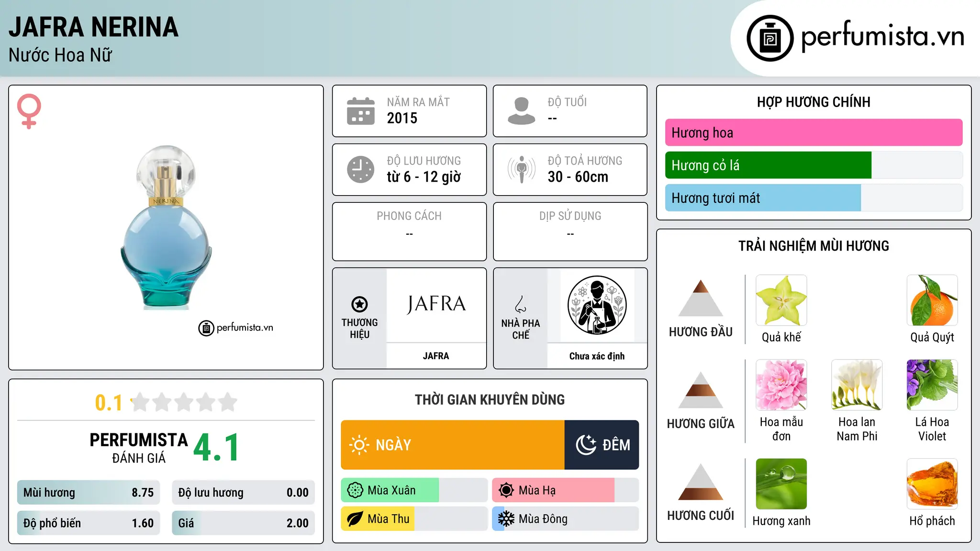Image resolution: width=980 pixels, height=551 pixels.
Task: Open the Lá Hoa Violet note image
Action: pyautogui.click(x=932, y=385)
